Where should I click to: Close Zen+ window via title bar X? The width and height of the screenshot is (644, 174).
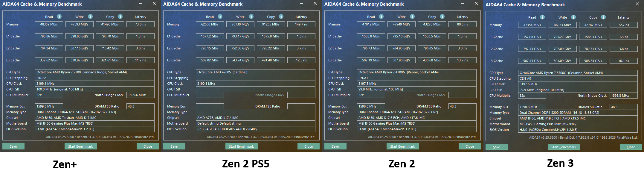tap(154, 4)
